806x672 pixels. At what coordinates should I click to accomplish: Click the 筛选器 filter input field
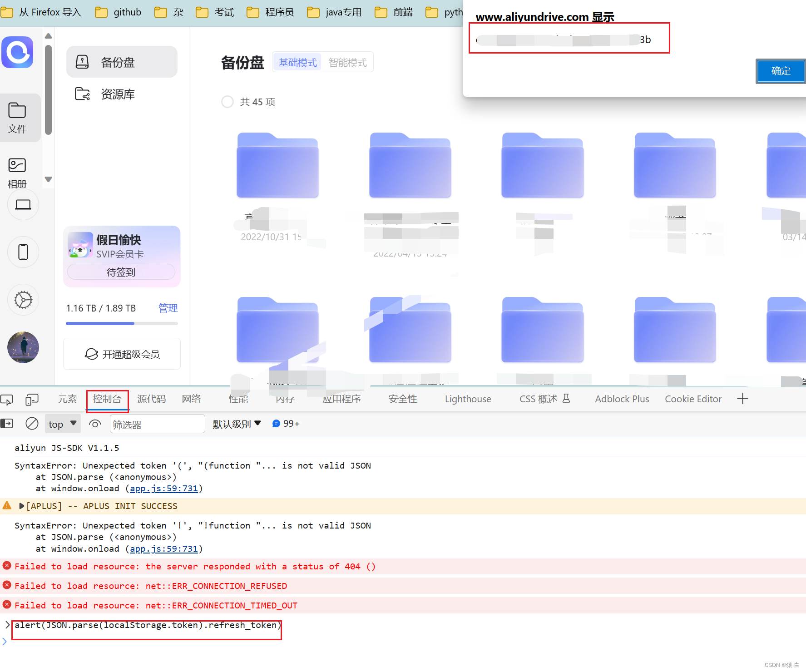pyautogui.click(x=157, y=424)
